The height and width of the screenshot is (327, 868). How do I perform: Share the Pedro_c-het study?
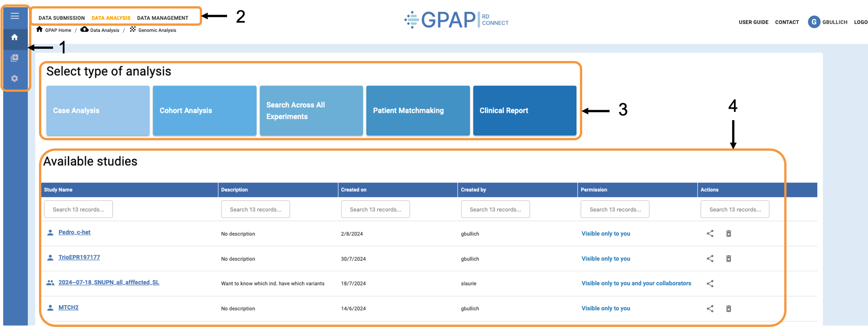[x=710, y=234]
